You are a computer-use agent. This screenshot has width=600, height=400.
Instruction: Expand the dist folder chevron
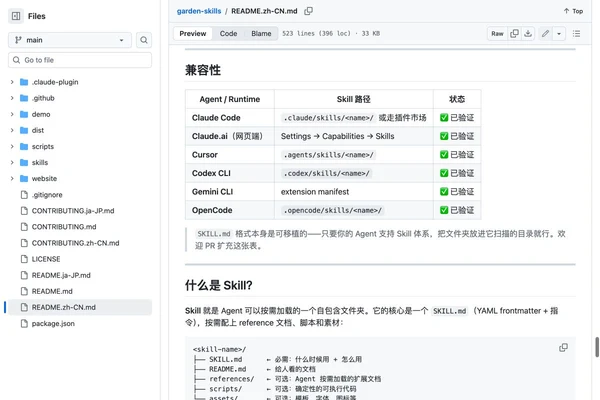coord(12,130)
